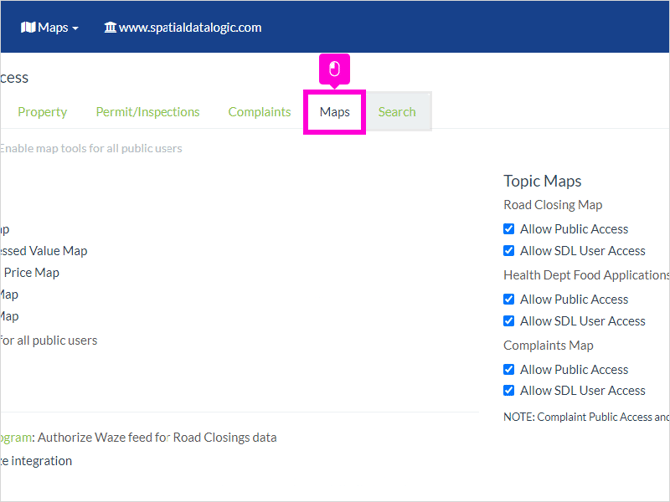The width and height of the screenshot is (670, 502).
Task: Click the Assessed Value Map label
Action: 44,251
